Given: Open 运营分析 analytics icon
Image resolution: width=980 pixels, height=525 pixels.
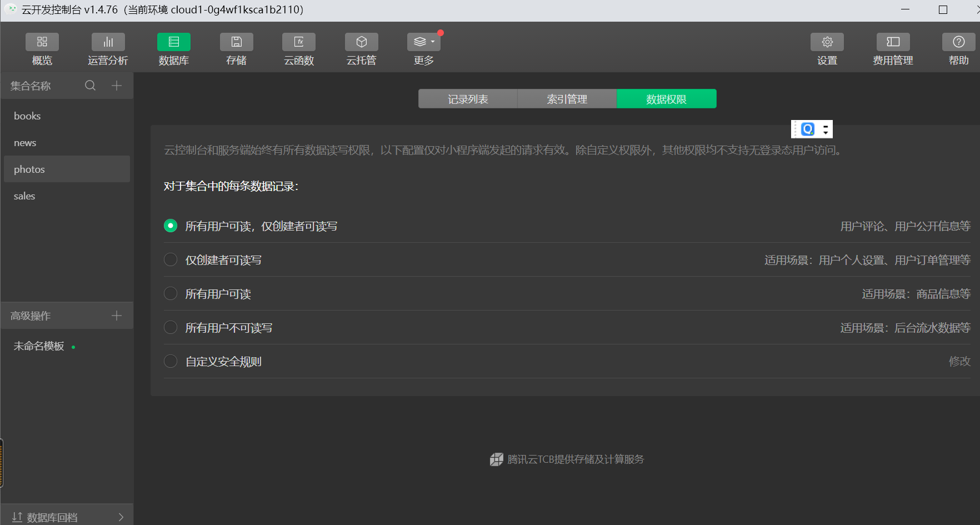Looking at the screenshot, I should [108, 42].
